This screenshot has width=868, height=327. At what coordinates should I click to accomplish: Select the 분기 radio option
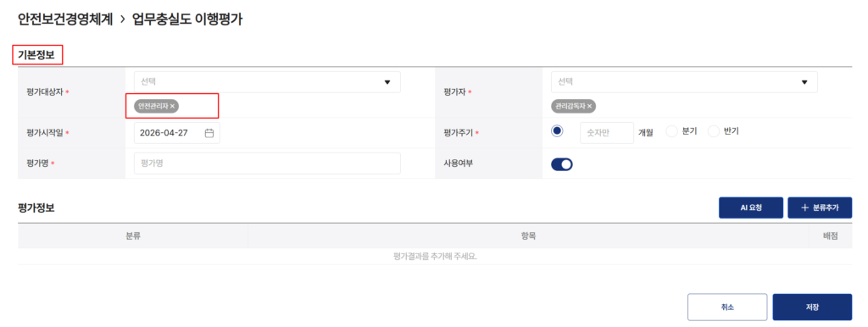(x=671, y=131)
